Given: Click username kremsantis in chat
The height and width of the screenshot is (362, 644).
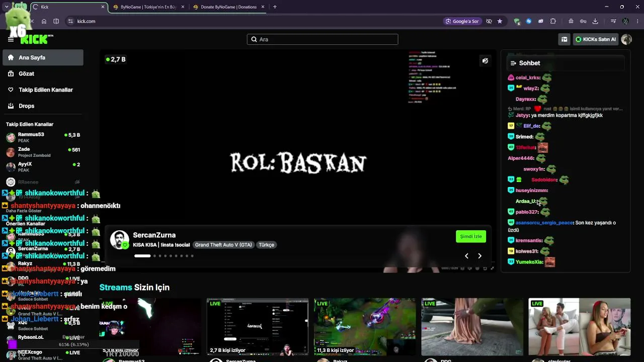Looking at the screenshot, I should tap(529, 241).
